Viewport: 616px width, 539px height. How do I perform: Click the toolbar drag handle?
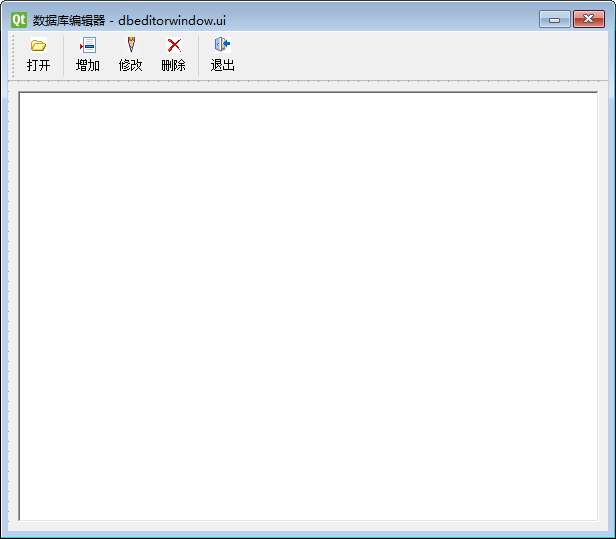tap(13, 55)
